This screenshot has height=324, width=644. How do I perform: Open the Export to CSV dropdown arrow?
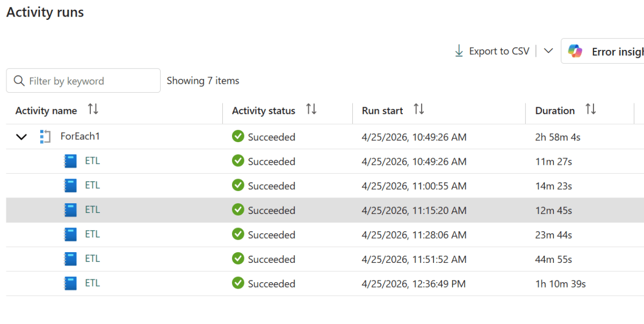548,50
